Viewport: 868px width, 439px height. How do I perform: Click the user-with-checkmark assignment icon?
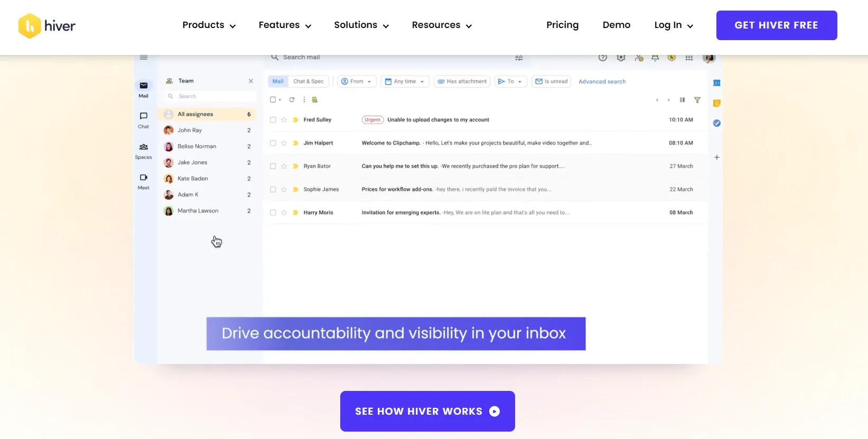tap(639, 58)
